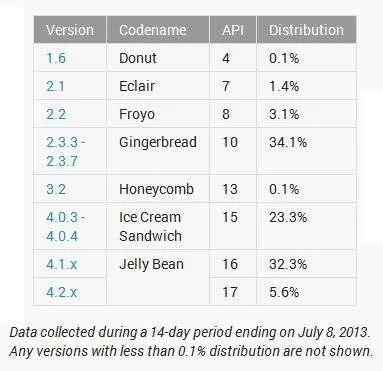The image size is (383, 371).
Task: Select the Honeycomb codename cell
Action: click(x=158, y=189)
